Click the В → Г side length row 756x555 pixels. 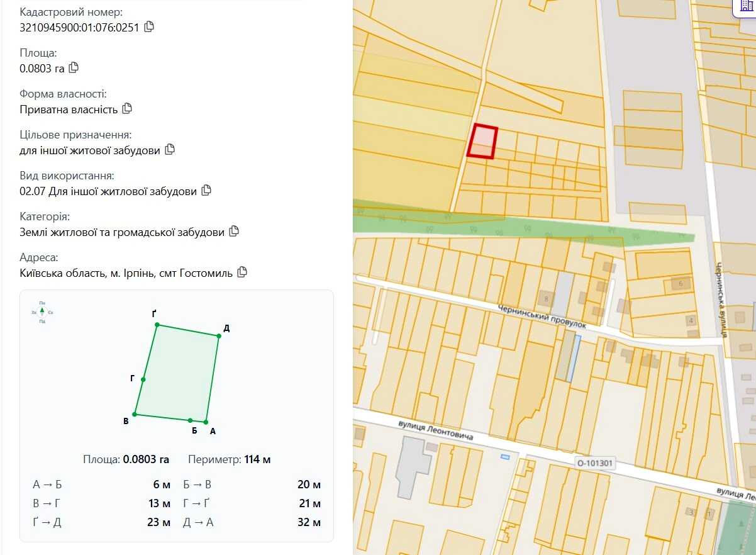(101, 503)
